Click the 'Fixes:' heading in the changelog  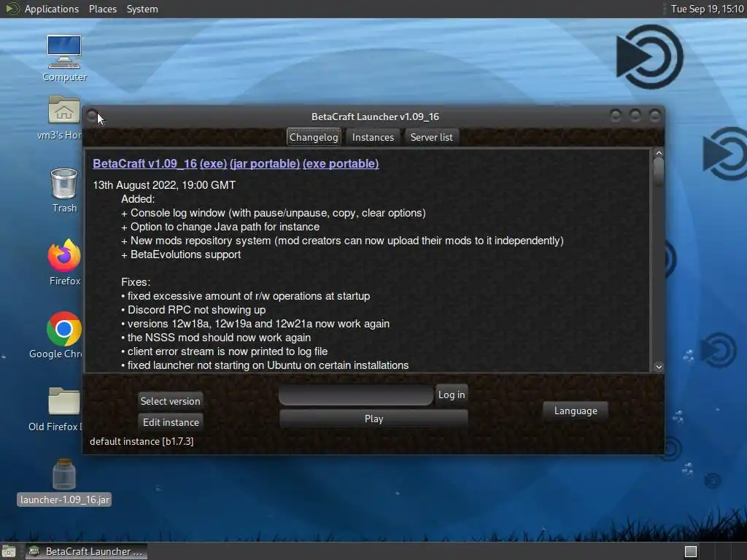(136, 282)
